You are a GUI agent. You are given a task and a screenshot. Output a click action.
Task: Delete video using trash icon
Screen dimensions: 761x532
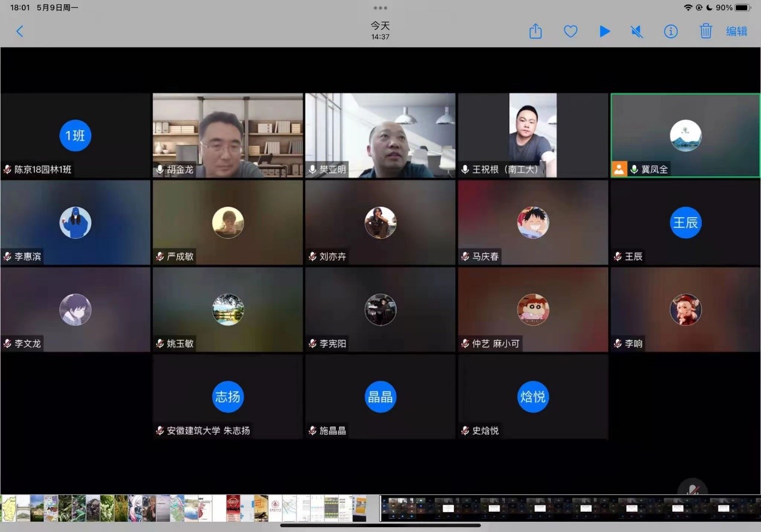(x=706, y=31)
